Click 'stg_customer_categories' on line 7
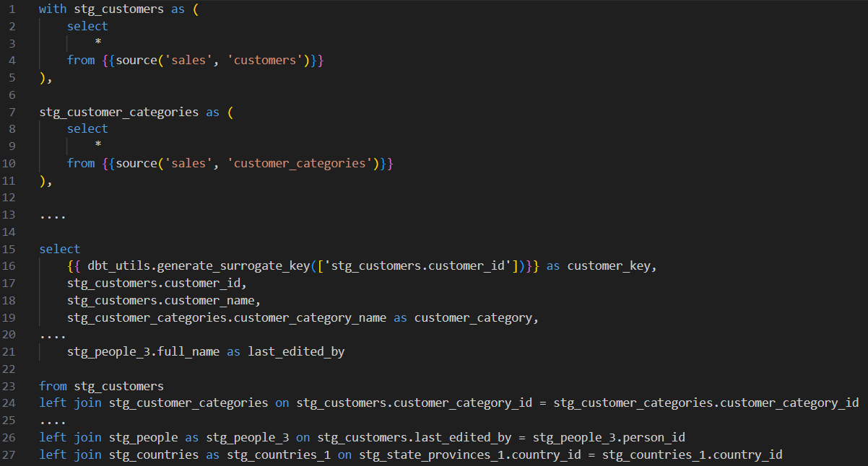Viewport: 868px width, 466px height. [119, 112]
